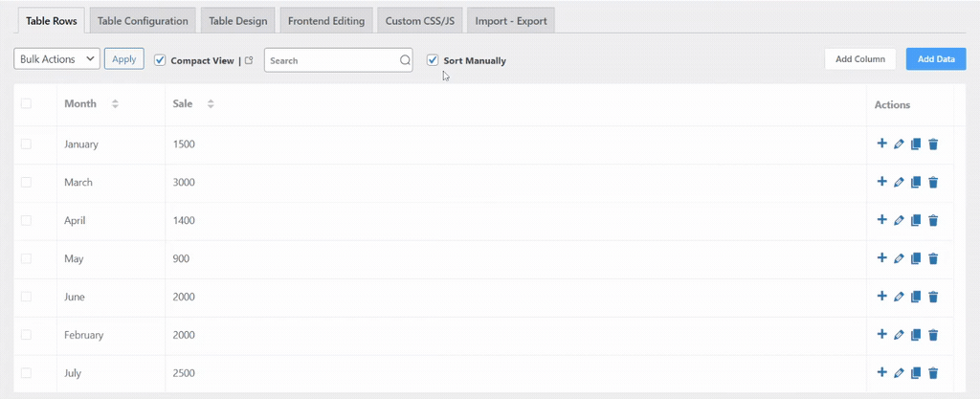Duplicate the February row
Screen dimensions: 980x399
(916, 335)
